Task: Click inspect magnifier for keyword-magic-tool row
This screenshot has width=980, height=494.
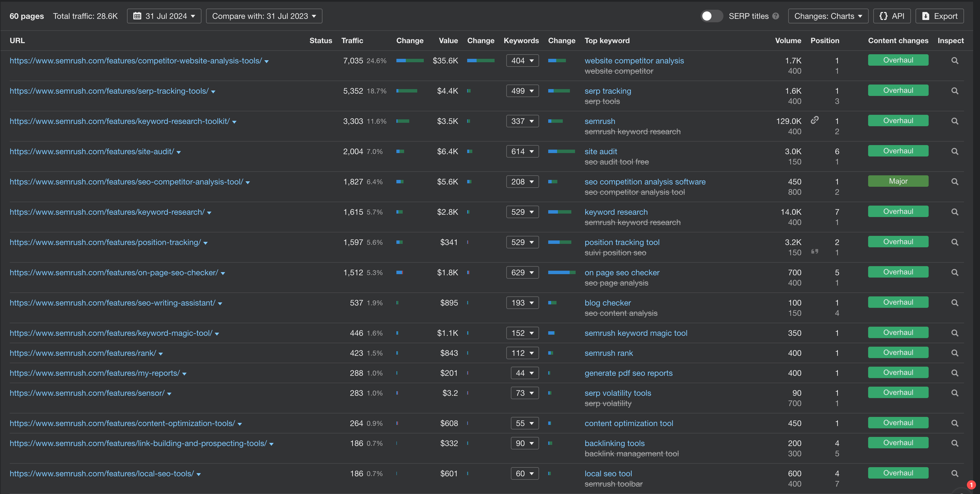Action: 954,333
